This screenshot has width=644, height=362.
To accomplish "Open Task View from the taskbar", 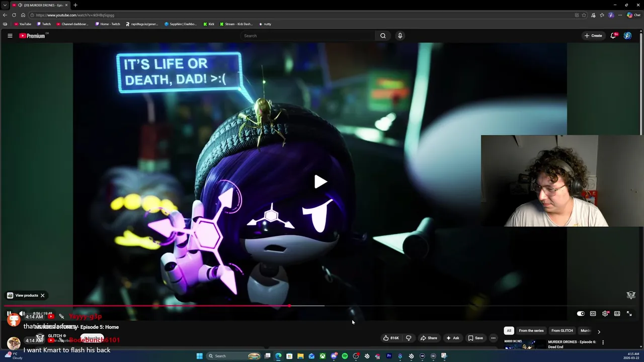I will [x=267, y=356].
